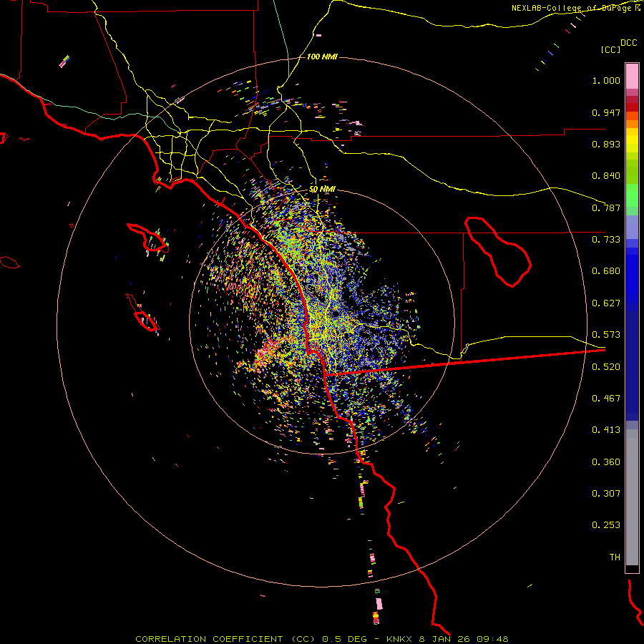Click the 0.680 colorbar value

tap(606, 271)
